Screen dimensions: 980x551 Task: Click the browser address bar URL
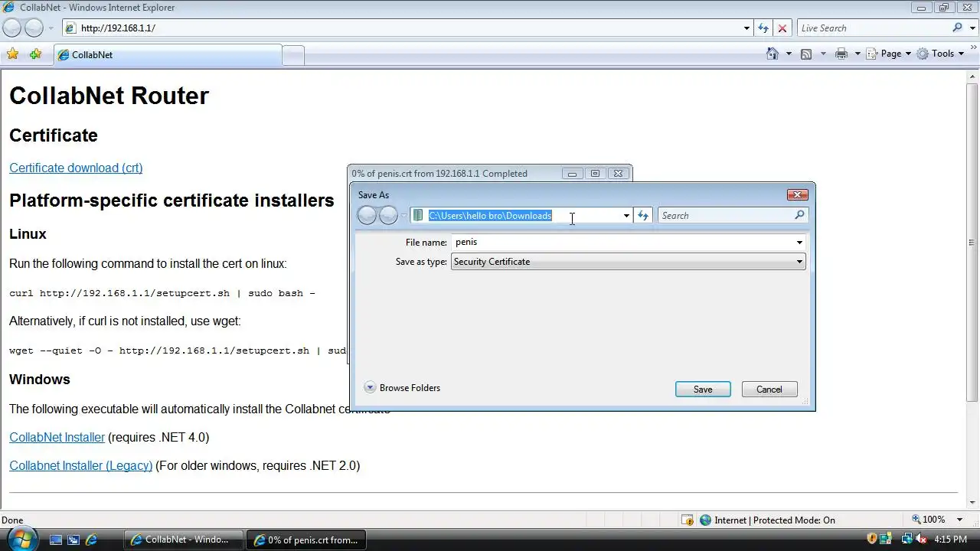118,28
